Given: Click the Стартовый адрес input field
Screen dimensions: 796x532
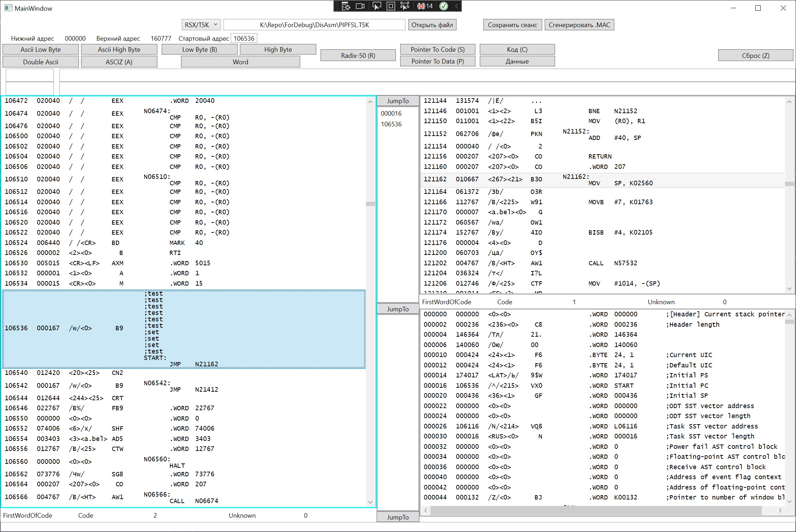Looking at the screenshot, I should pyautogui.click(x=244, y=38).
